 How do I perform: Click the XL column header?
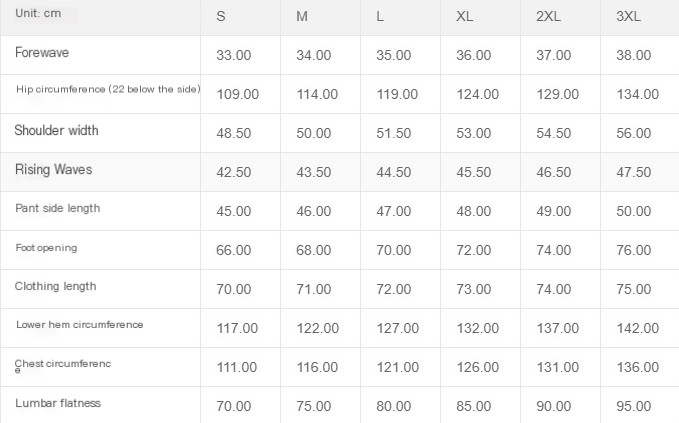(x=465, y=16)
